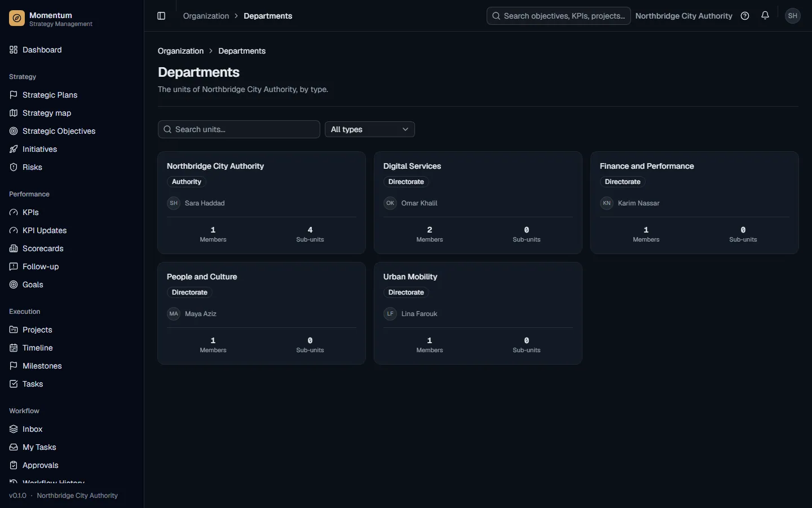The height and width of the screenshot is (508, 812).
Task: Focus the Search units input field
Action: click(239, 129)
